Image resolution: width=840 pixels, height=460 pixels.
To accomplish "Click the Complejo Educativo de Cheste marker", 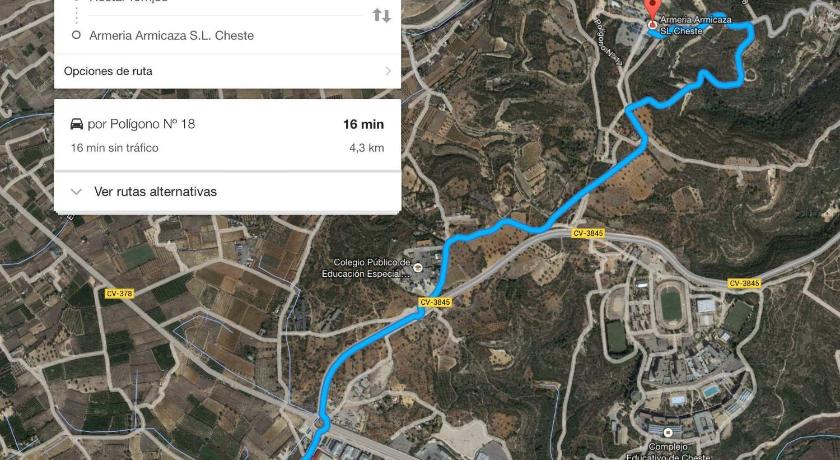I will (668, 432).
